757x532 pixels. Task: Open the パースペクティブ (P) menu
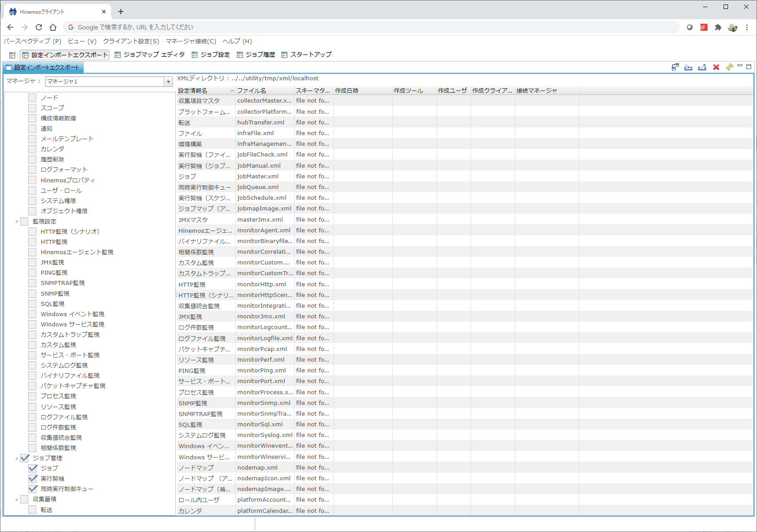click(x=33, y=41)
